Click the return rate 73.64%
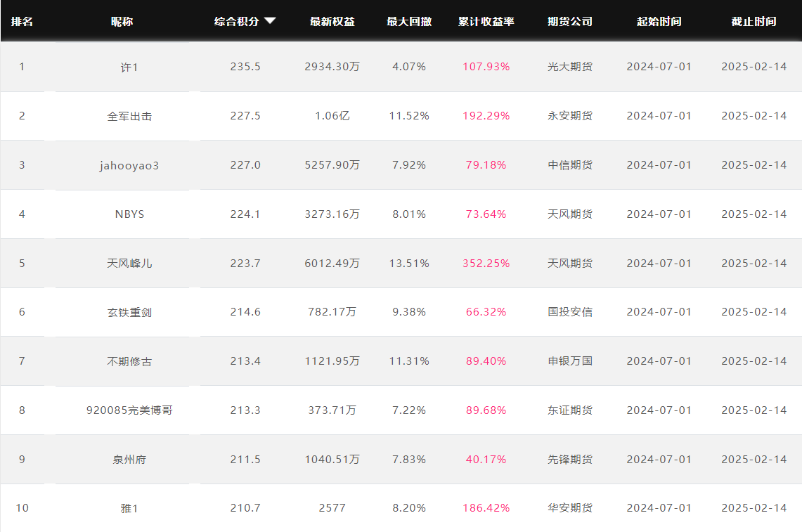 (486, 214)
